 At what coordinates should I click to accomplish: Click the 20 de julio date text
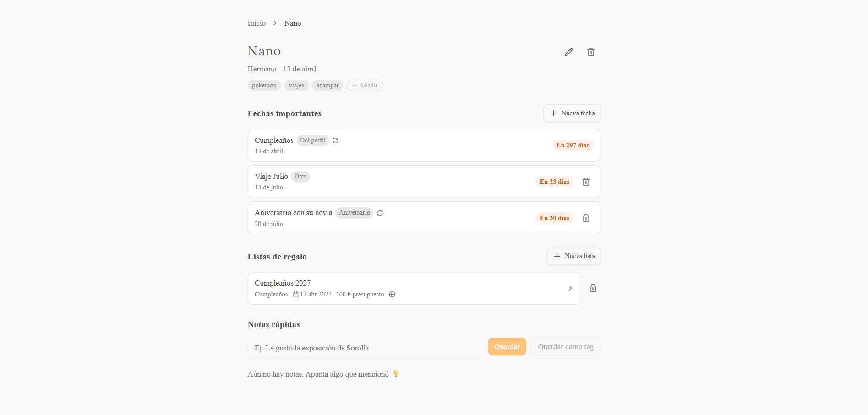(x=269, y=224)
